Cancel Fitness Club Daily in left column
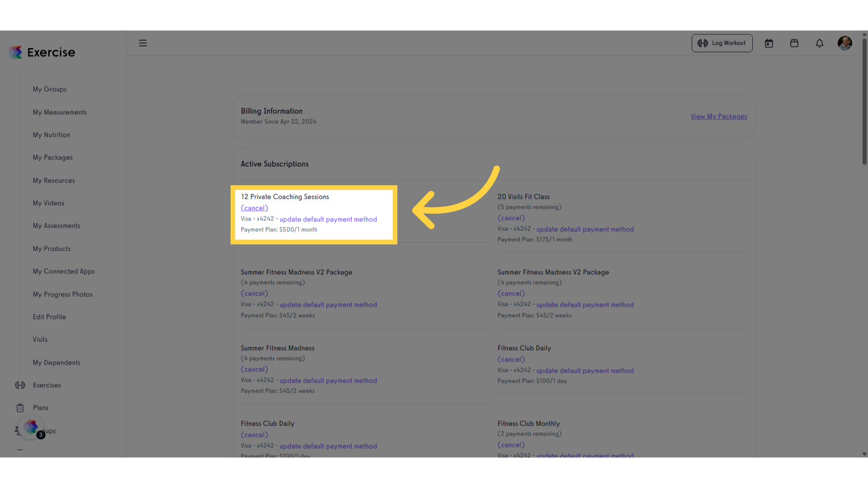868x488 pixels. point(255,435)
